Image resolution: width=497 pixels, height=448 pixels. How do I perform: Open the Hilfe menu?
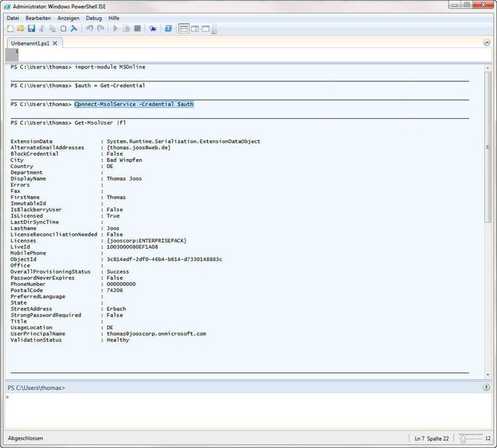(x=114, y=18)
